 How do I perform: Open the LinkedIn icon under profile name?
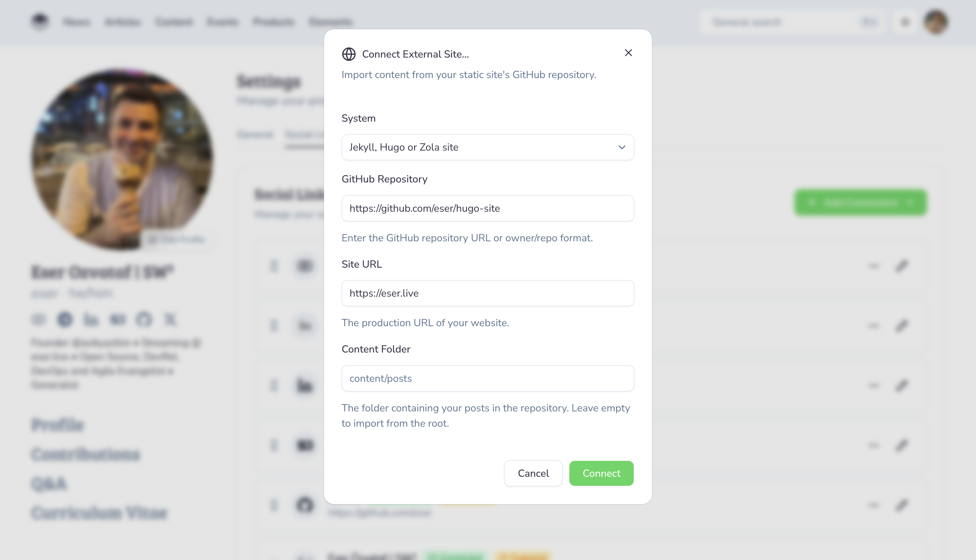click(91, 320)
